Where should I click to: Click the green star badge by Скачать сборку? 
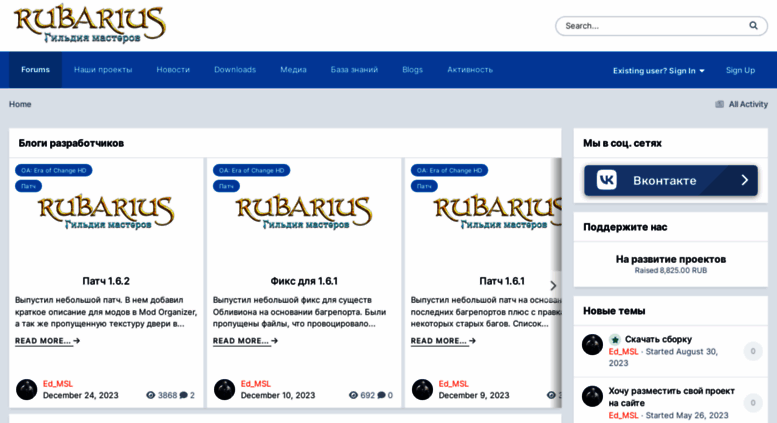(615, 339)
